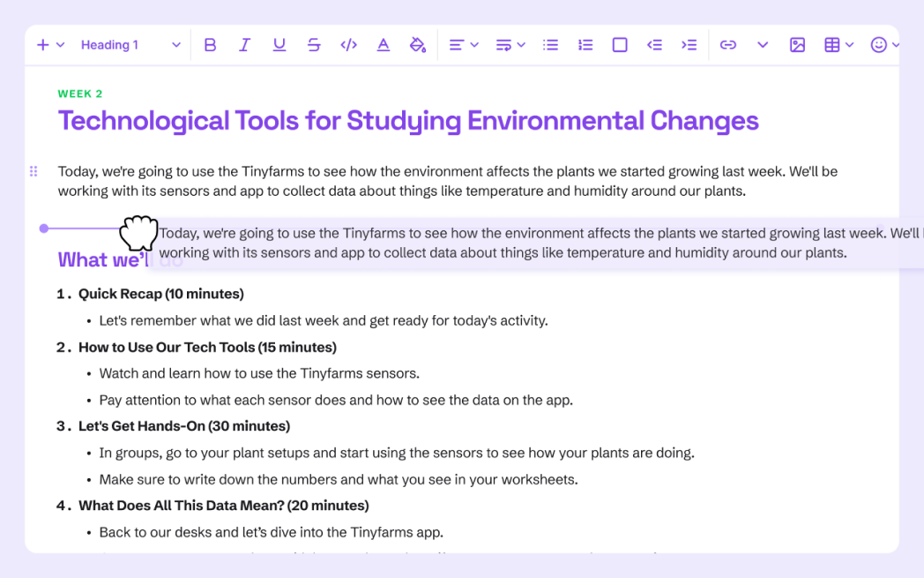
Task: Toggle the to-do checkbox list
Action: pos(620,44)
